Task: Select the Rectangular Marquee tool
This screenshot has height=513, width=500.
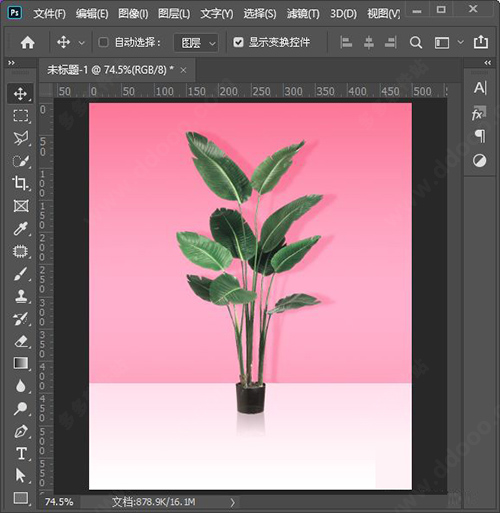Action: pyautogui.click(x=20, y=116)
